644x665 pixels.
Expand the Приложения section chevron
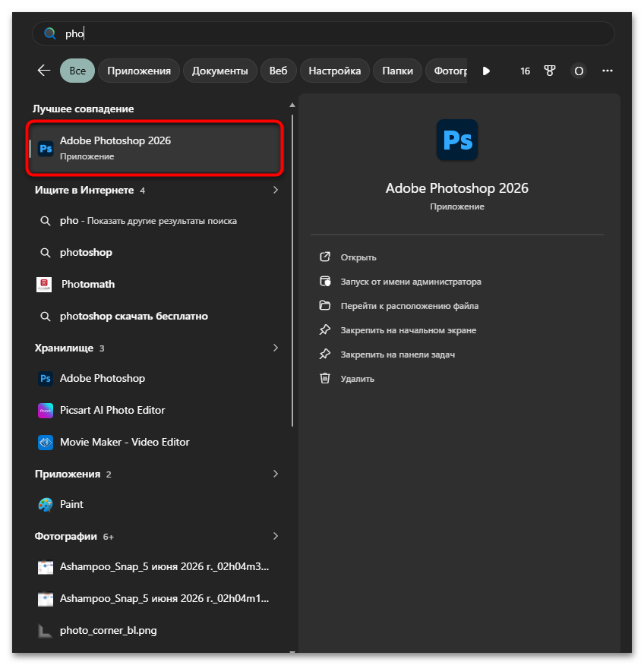pyautogui.click(x=276, y=474)
